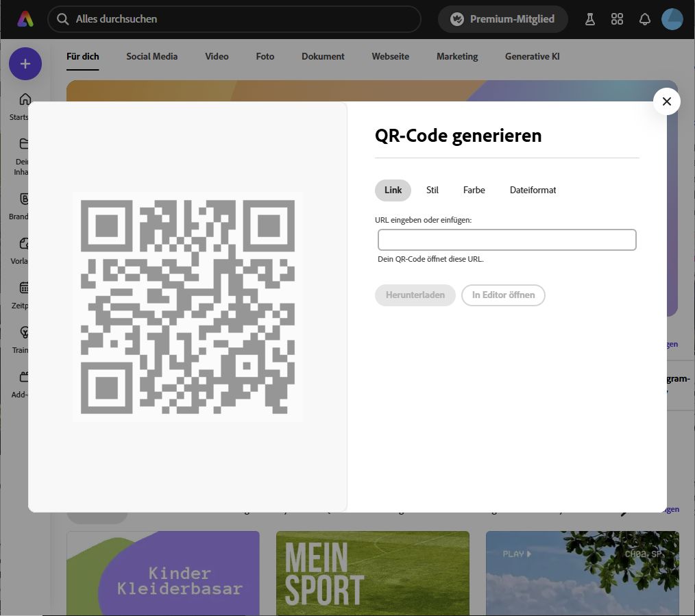Select the Link tab

click(393, 190)
